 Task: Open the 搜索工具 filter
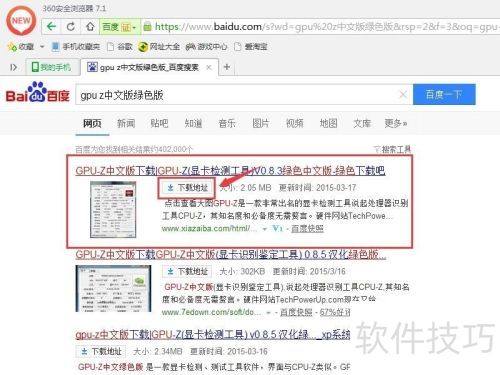[x=392, y=149]
